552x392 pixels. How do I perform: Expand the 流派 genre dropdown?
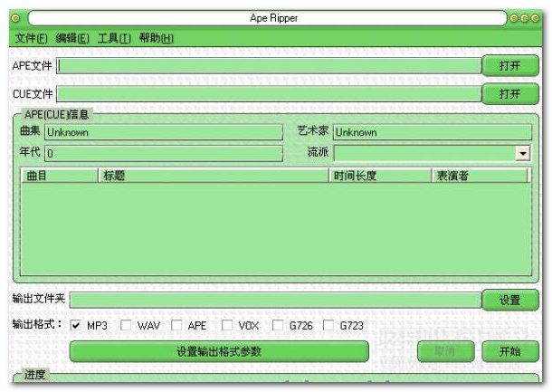click(523, 154)
